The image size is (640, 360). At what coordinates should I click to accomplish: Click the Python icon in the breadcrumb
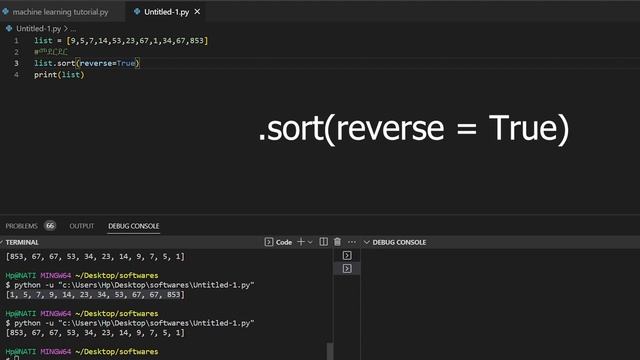(x=9, y=28)
